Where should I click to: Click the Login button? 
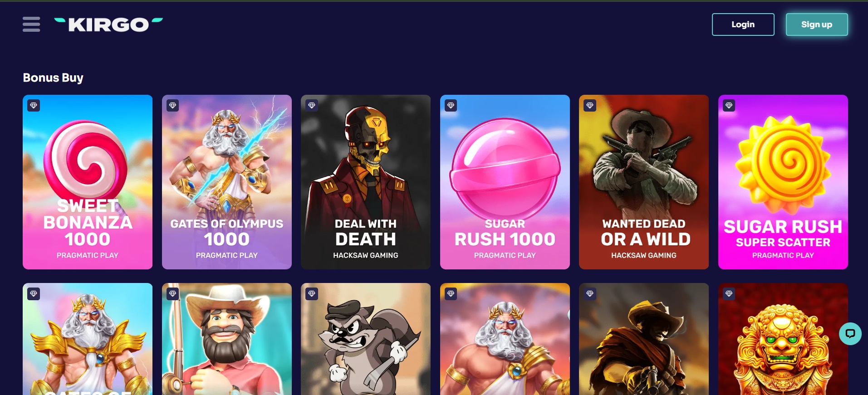pos(743,24)
